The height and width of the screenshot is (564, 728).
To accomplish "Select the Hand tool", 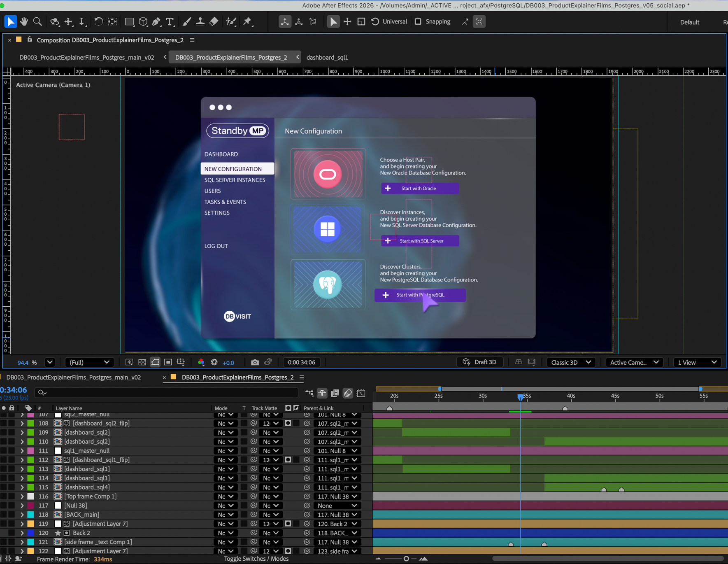I will tap(24, 21).
